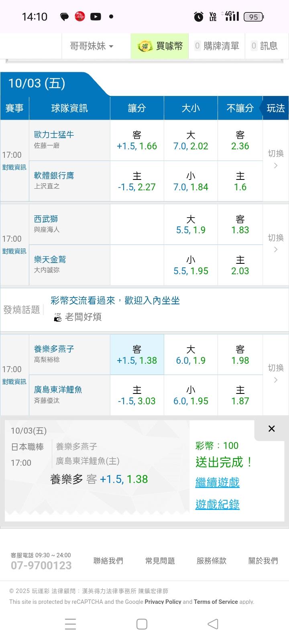Screen dimensions: 289x644
Task: Expand the 哥哥妹妹 account dropdown
Action: click(x=92, y=46)
